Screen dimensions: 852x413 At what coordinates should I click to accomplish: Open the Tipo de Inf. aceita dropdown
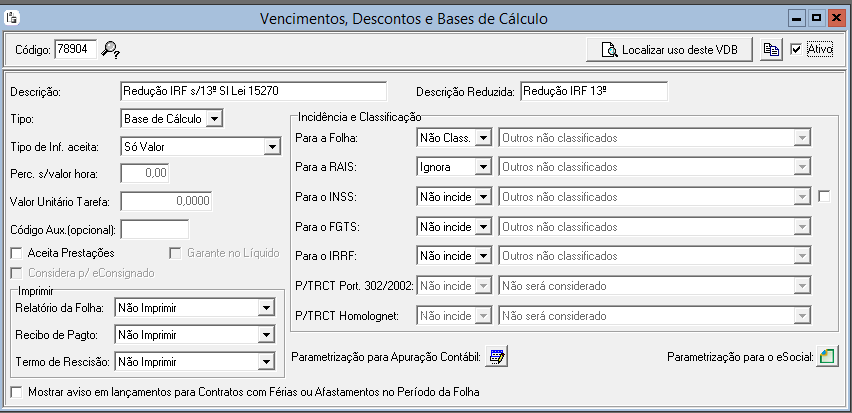tap(271, 147)
